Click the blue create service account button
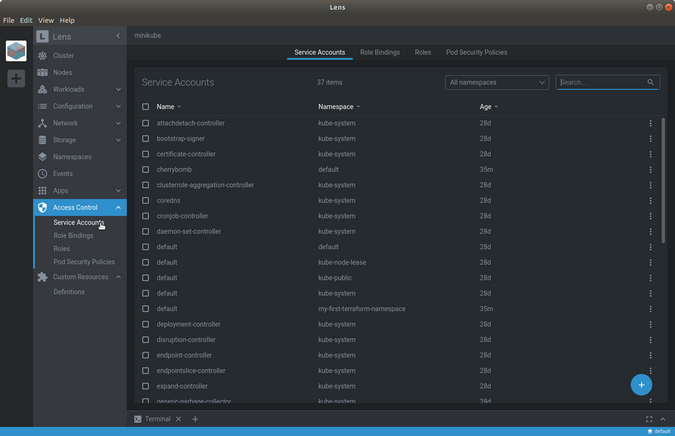 coord(641,384)
